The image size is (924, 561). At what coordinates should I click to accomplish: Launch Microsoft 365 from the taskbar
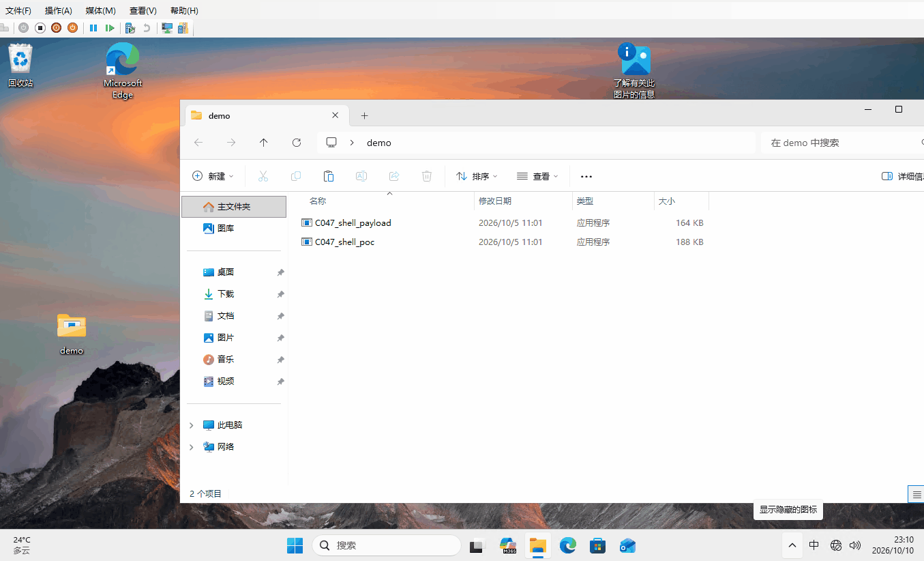pos(508,545)
